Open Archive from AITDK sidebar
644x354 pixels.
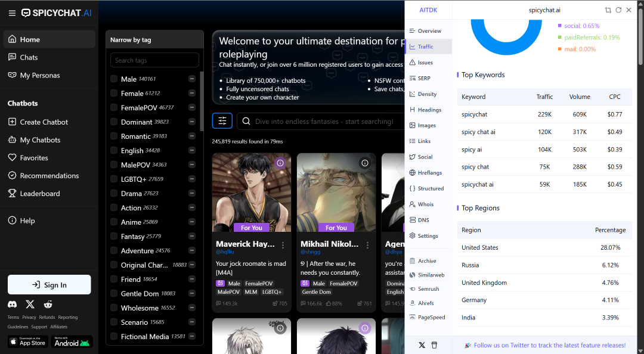click(x=423, y=261)
